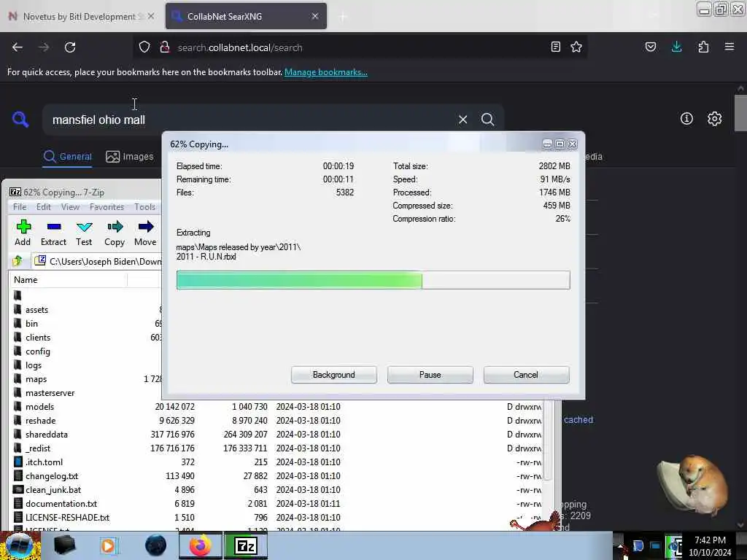Viewport: 747px width, 560px height.
Task: Click the cached link in results
Action: 578,419
